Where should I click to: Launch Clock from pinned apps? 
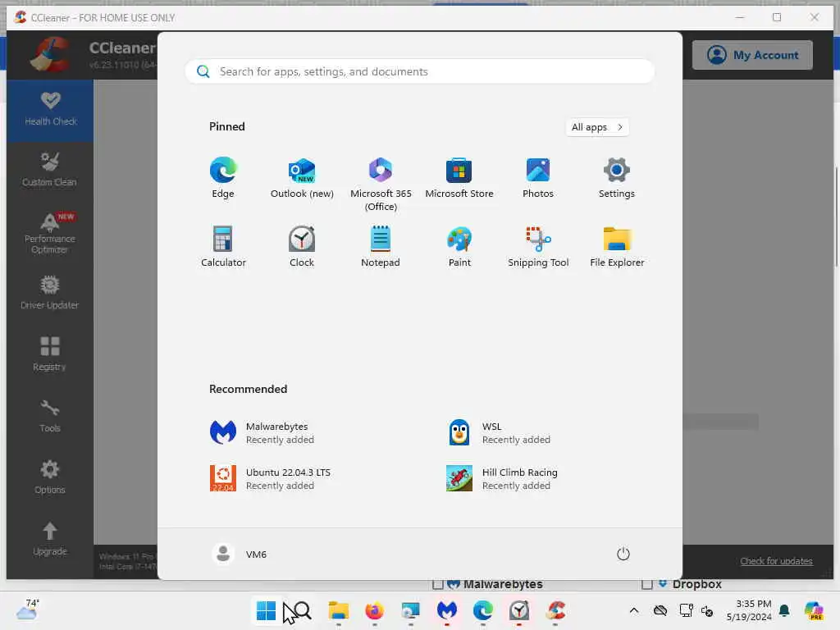point(302,246)
